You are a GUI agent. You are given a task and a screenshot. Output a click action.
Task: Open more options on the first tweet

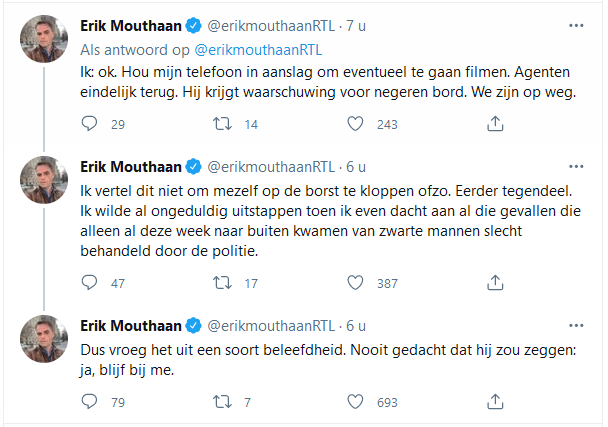pos(576,25)
